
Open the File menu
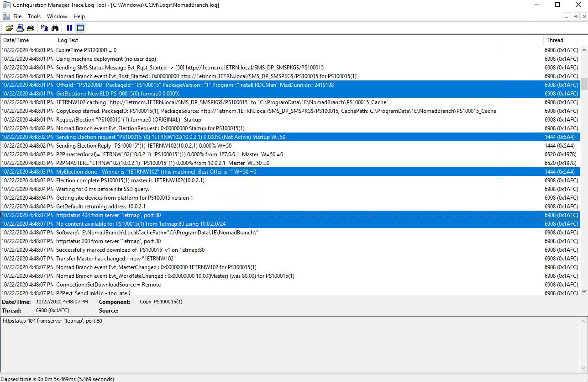(x=17, y=16)
